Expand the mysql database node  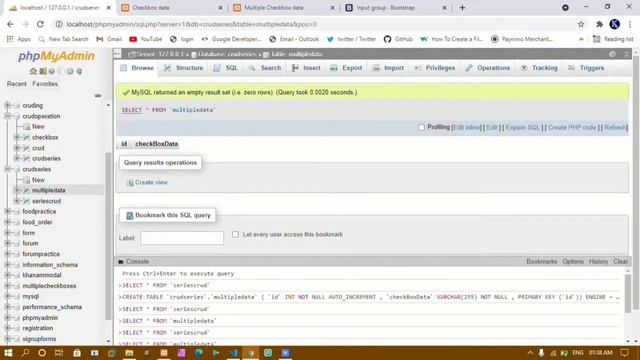pyautogui.click(x=7, y=296)
